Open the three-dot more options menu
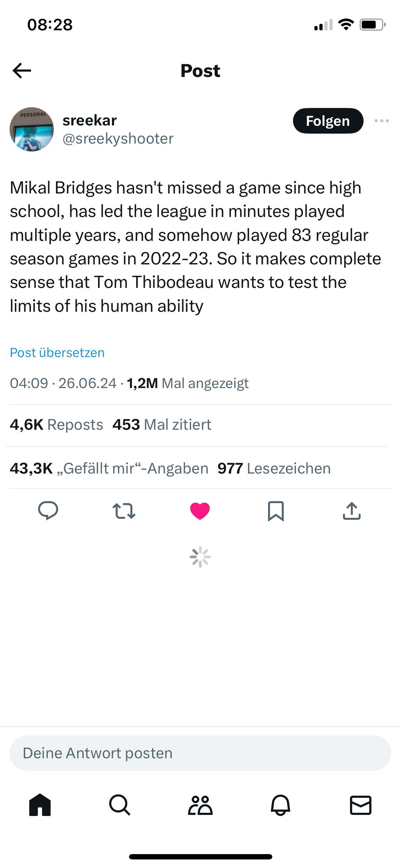Image resolution: width=401 pixels, height=868 pixels. tap(381, 121)
